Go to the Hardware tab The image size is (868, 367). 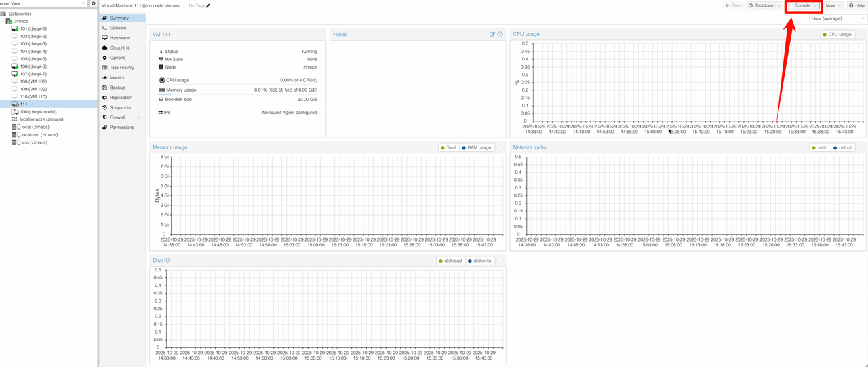[119, 38]
